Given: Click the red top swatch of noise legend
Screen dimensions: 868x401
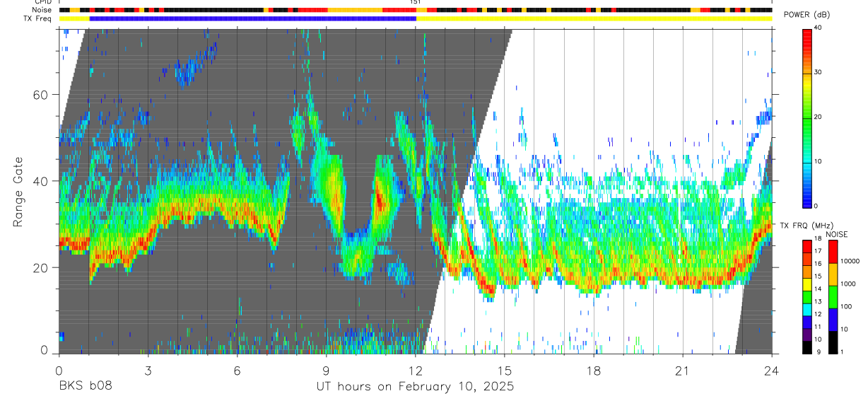Looking at the screenshot, I should click(x=833, y=252).
